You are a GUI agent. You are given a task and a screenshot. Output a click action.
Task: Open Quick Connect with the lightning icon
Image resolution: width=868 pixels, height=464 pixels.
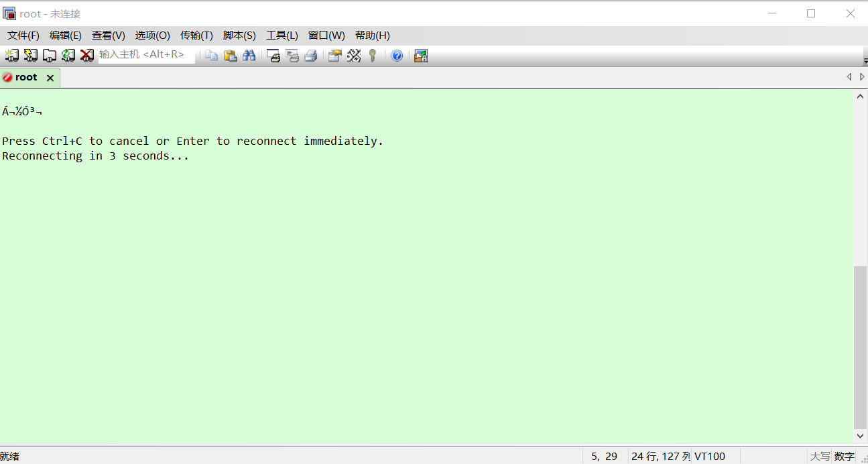coord(31,56)
